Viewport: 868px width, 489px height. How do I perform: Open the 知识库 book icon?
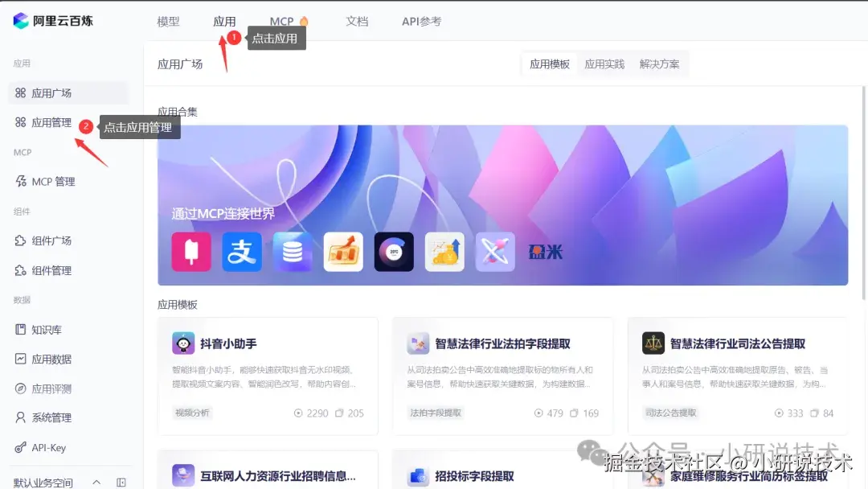click(x=20, y=330)
